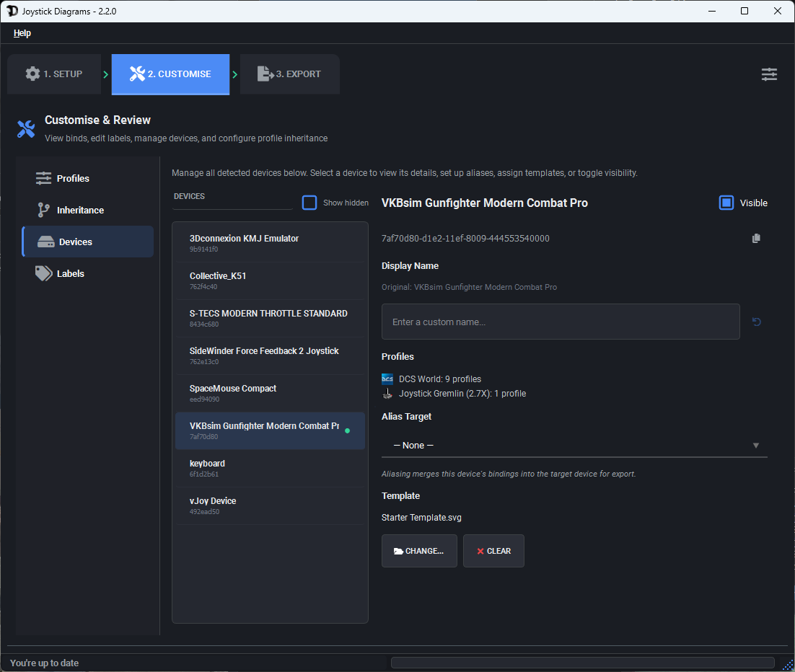Open the Inheritance section in sidebar
This screenshot has height=672, width=795.
[x=88, y=210]
